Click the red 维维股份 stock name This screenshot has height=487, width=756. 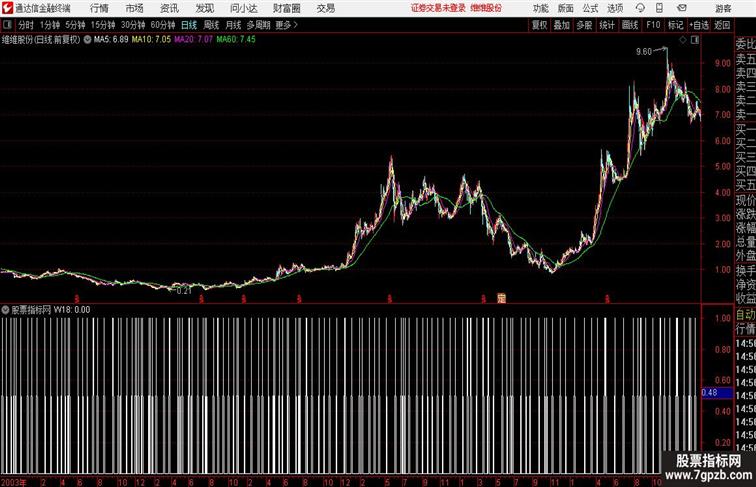pyautogui.click(x=486, y=8)
